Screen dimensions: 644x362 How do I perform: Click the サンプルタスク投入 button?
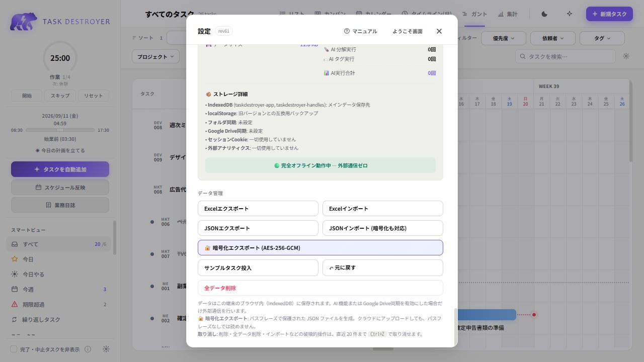[258, 268]
